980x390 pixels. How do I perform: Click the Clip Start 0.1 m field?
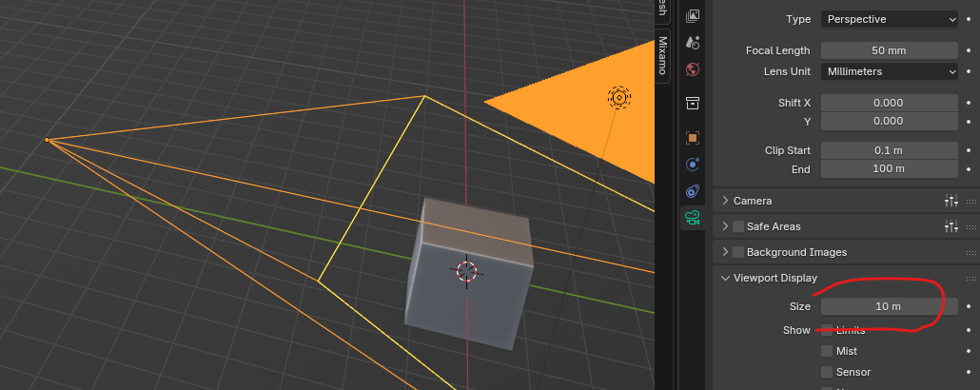coord(890,150)
